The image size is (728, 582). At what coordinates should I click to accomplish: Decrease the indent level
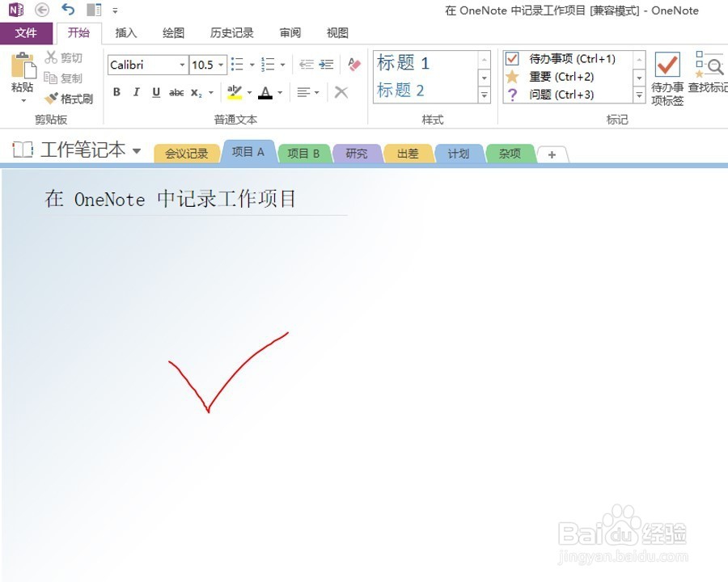coord(306,65)
